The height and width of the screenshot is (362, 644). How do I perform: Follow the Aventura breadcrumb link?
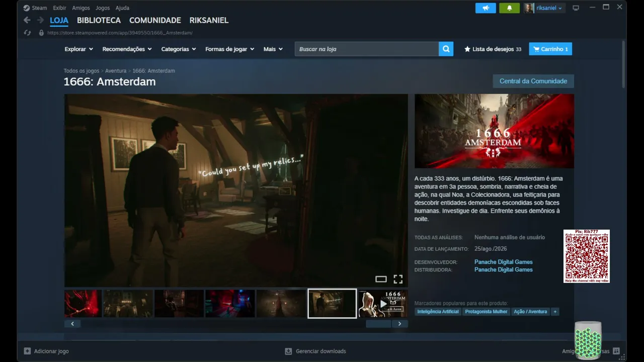[x=116, y=71]
